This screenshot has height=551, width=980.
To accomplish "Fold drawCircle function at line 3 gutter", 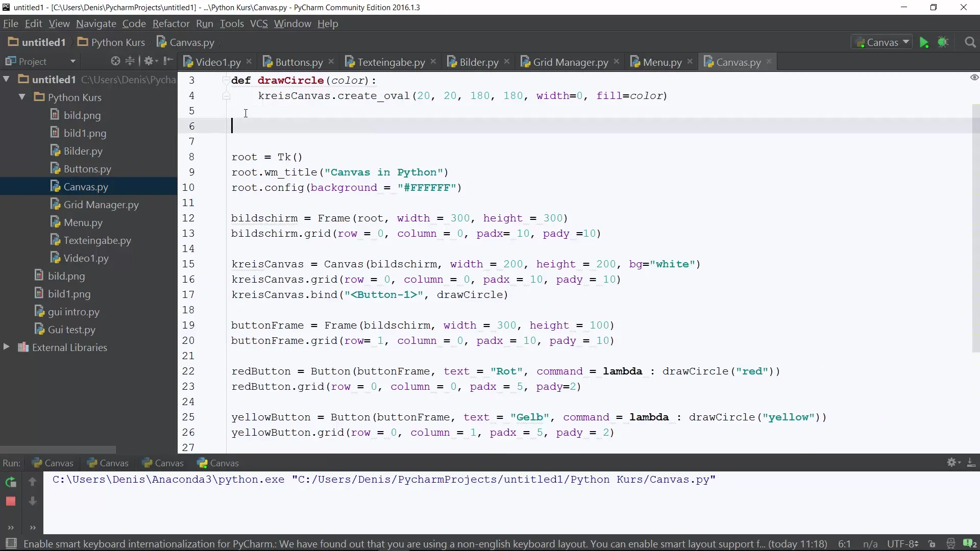I will [226, 80].
